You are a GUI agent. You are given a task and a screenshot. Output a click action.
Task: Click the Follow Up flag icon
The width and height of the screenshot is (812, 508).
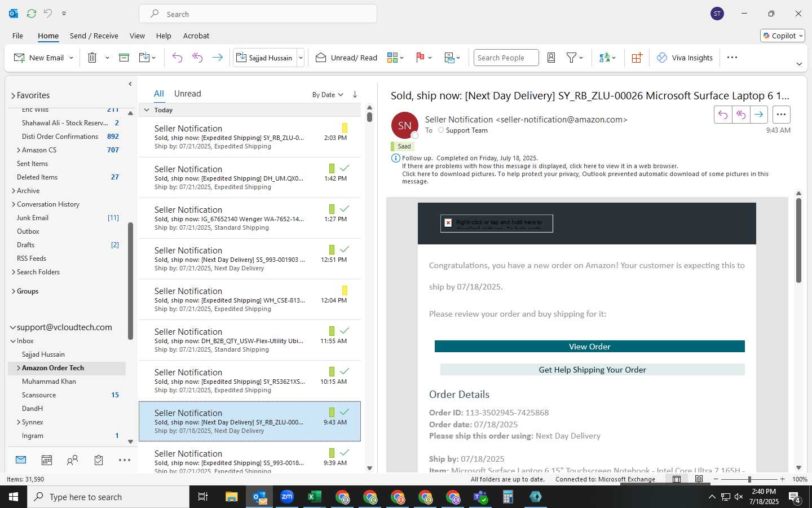tap(420, 58)
